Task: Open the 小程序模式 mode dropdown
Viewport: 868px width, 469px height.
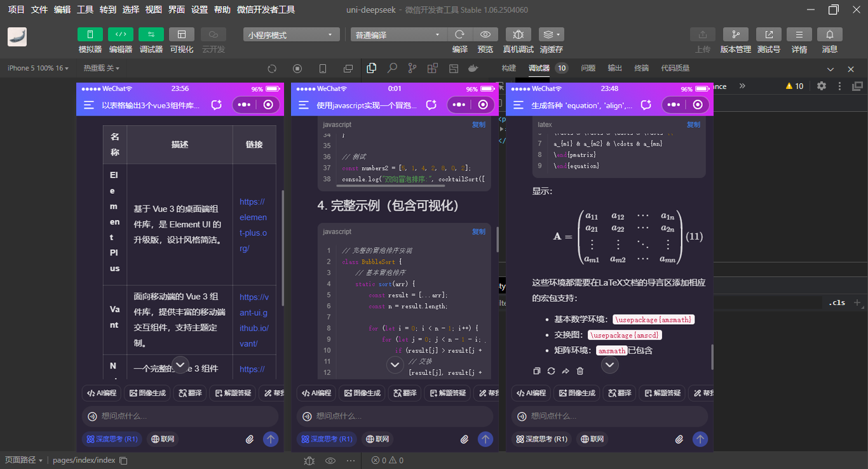Action: point(291,34)
